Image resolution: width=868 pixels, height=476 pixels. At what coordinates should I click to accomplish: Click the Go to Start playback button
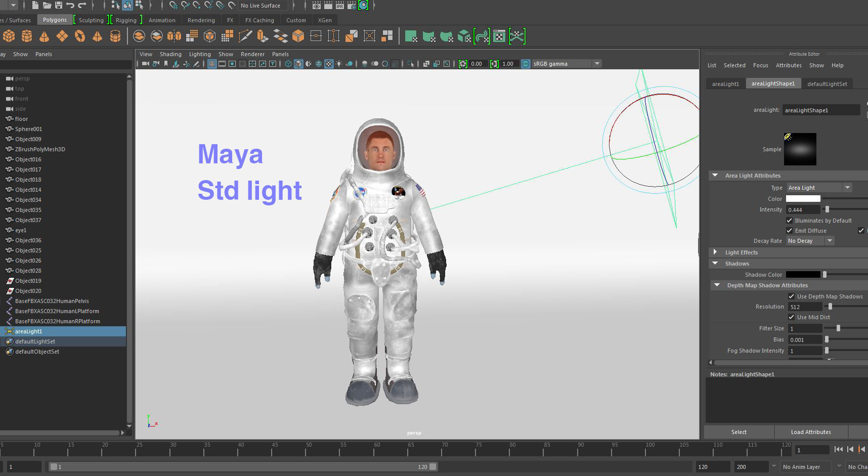(x=838, y=449)
